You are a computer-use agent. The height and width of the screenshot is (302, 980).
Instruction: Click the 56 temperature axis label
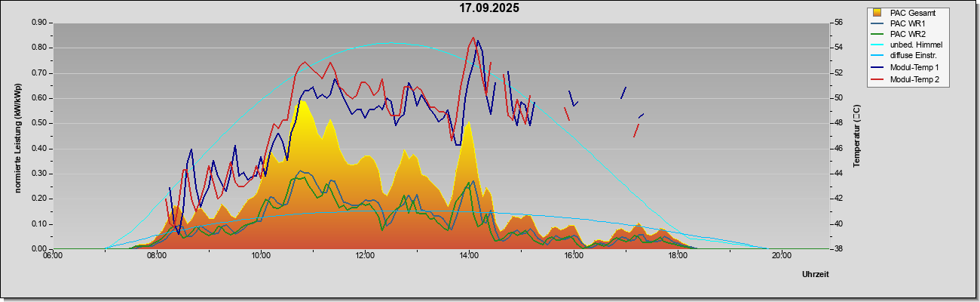pyautogui.click(x=839, y=23)
